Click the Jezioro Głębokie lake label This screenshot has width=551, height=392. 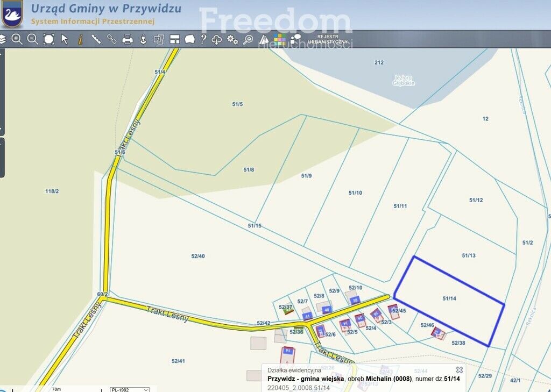click(404, 81)
